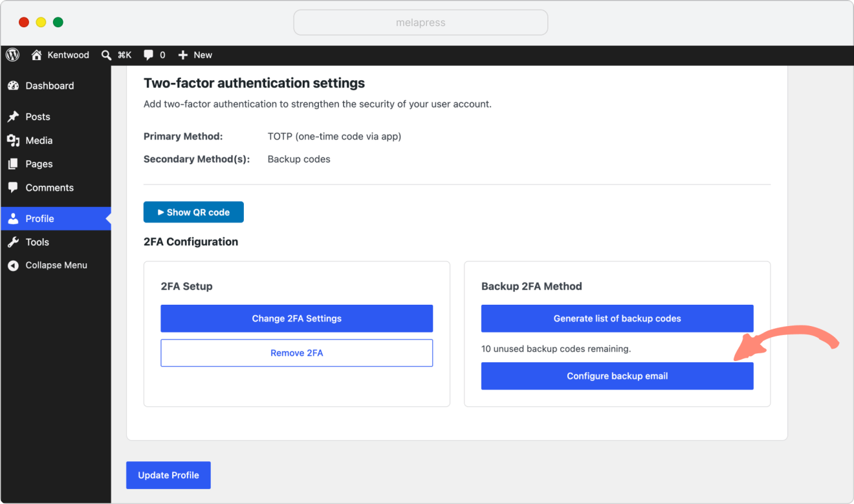Click the 'Secondary Method(s):' label

pos(197,159)
